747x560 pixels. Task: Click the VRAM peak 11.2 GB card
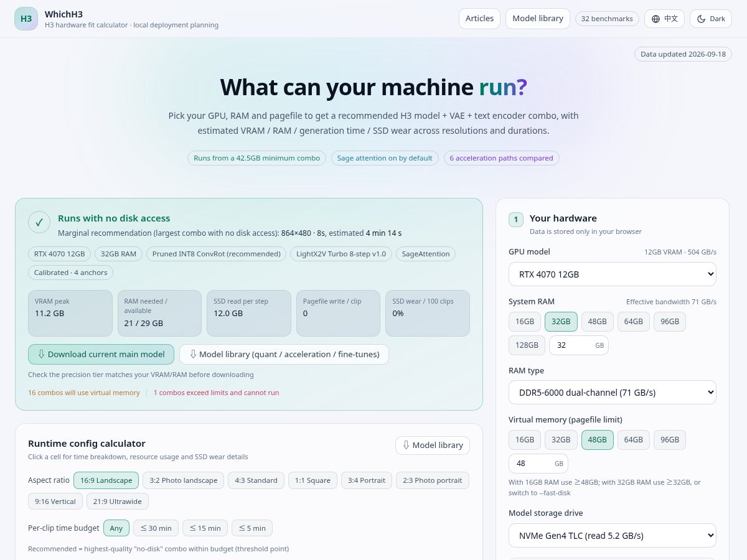pos(70,313)
